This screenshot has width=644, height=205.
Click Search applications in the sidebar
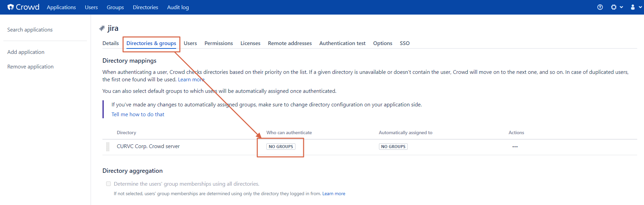coord(30,29)
